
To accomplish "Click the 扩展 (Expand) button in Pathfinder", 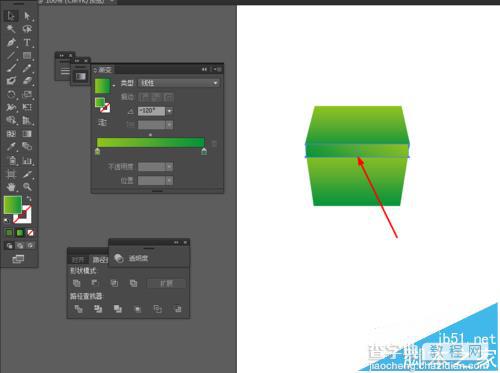I will point(166,283).
